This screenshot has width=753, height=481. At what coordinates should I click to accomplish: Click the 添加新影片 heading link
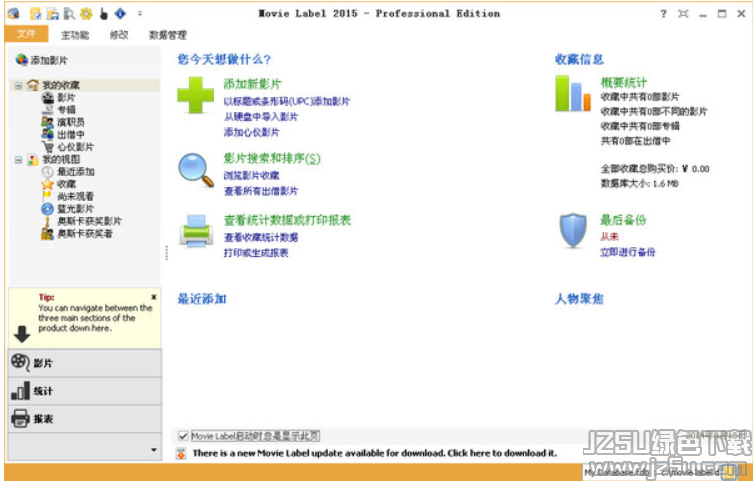click(x=252, y=84)
